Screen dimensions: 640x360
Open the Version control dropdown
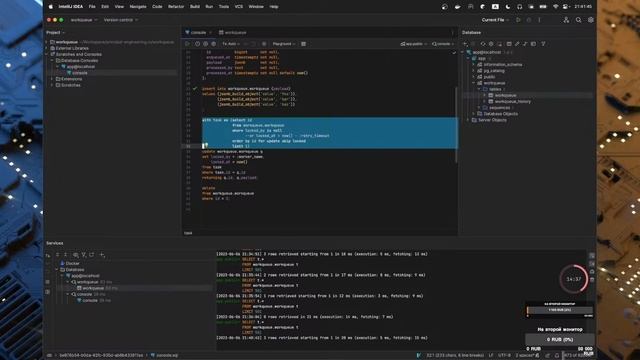click(121, 20)
